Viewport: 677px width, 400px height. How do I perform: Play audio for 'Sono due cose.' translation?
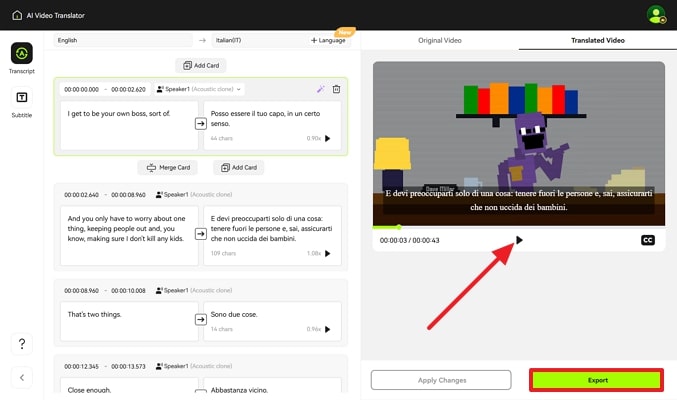328,329
